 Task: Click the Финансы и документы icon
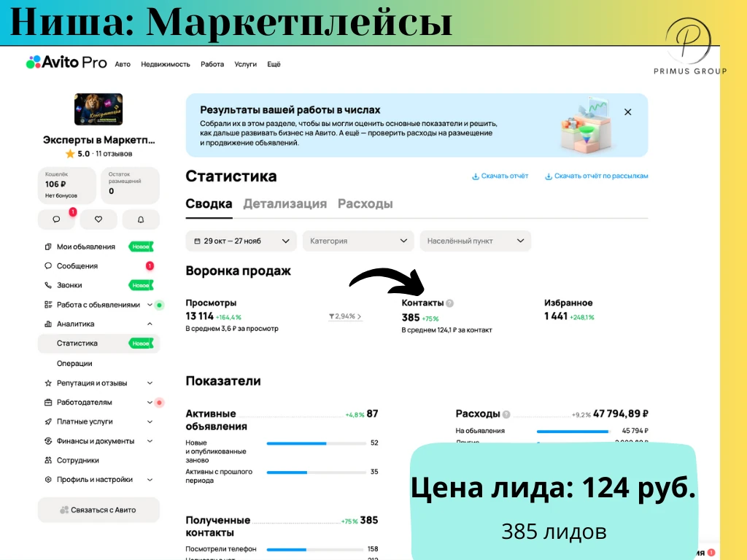click(x=48, y=441)
